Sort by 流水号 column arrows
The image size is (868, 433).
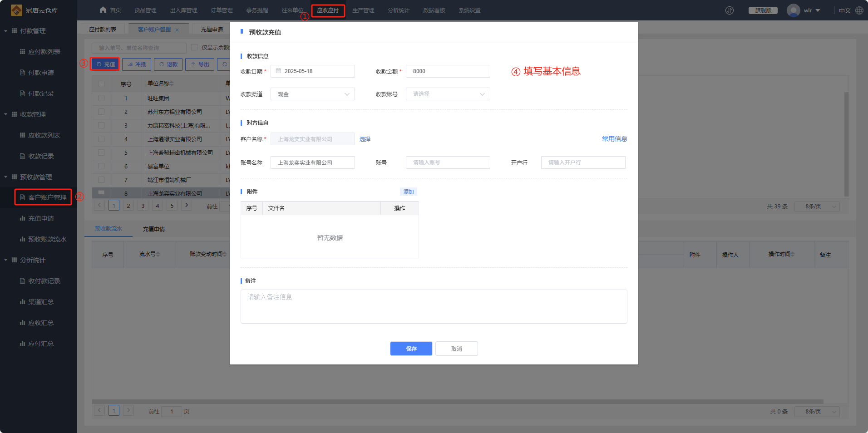tap(158, 254)
